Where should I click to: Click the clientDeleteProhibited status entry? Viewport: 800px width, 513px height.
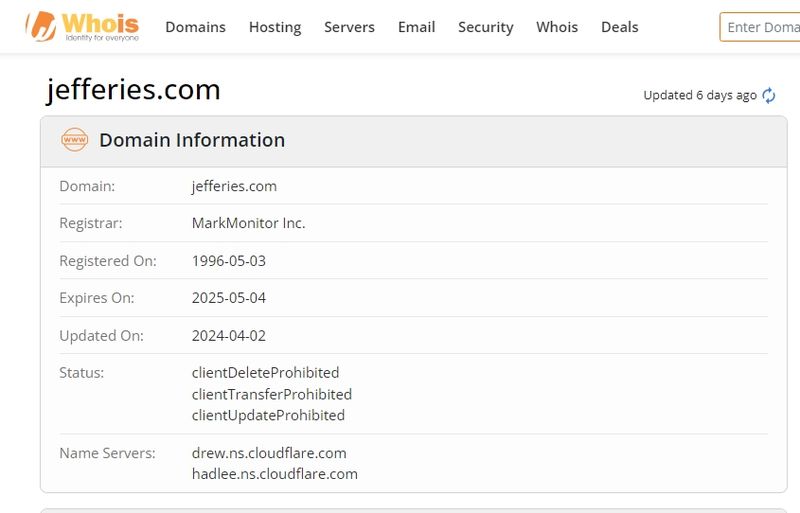click(265, 373)
